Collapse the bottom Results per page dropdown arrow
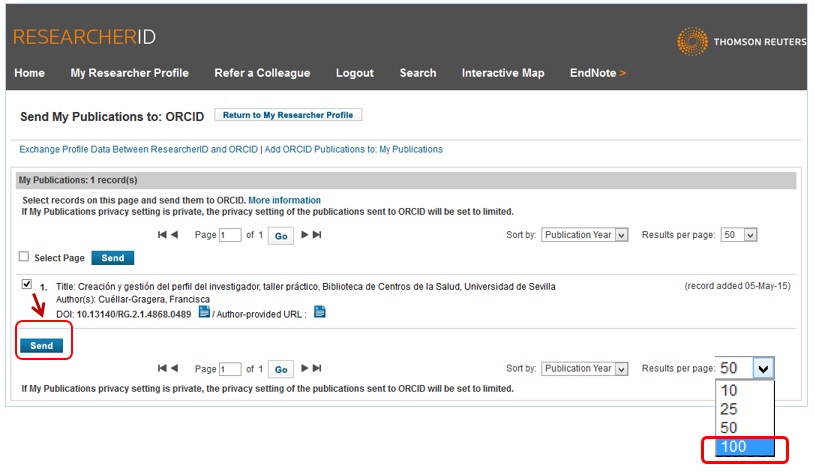815x472 pixels. [763, 369]
